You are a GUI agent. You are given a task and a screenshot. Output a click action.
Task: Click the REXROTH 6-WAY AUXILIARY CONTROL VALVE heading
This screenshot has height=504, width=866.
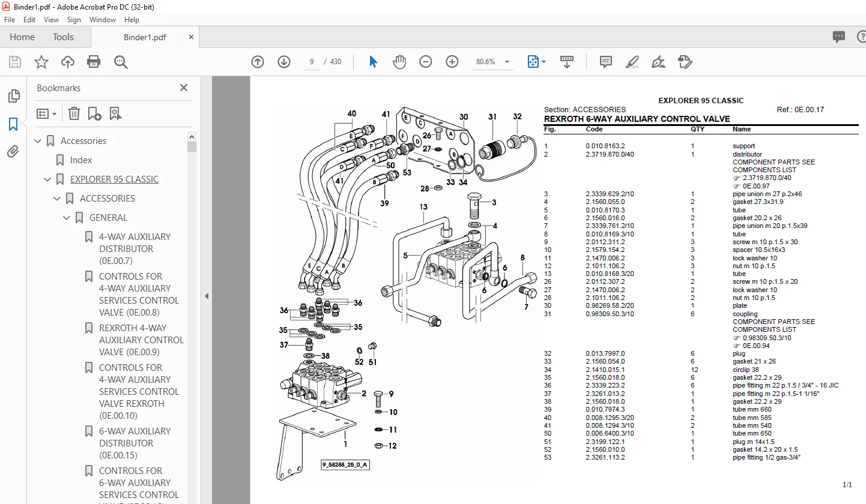637,119
